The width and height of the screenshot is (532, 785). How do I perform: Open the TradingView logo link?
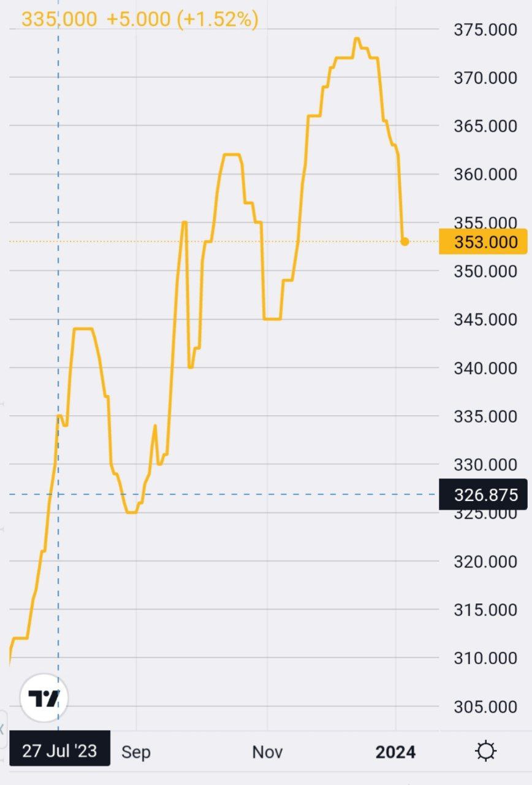(x=44, y=698)
